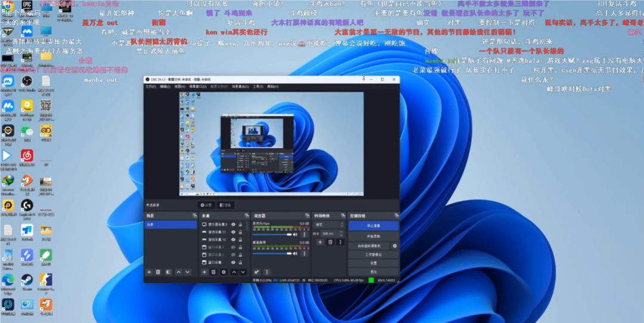This screenshot has width=644, height=323.
Task: Open source properties gear icon
Action: pos(224,272)
